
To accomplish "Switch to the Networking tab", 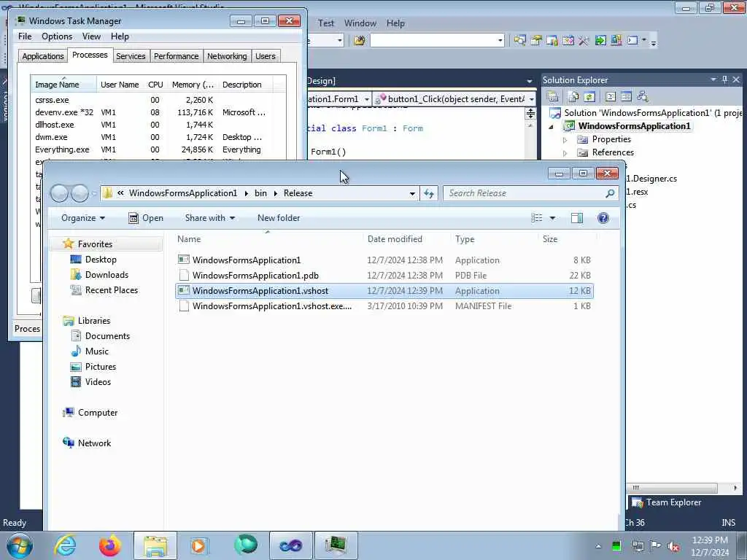I will pyautogui.click(x=227, y=56).
